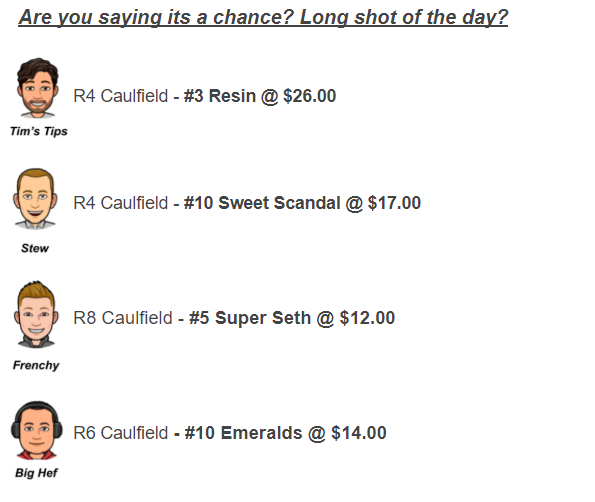Click 'R8 Caulfield' race label
The width and height of the screenshot is (595, 502).
coord(123,318)
